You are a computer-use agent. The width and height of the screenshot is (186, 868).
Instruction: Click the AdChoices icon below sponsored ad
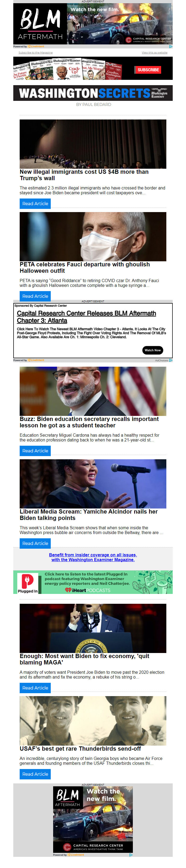171,360
